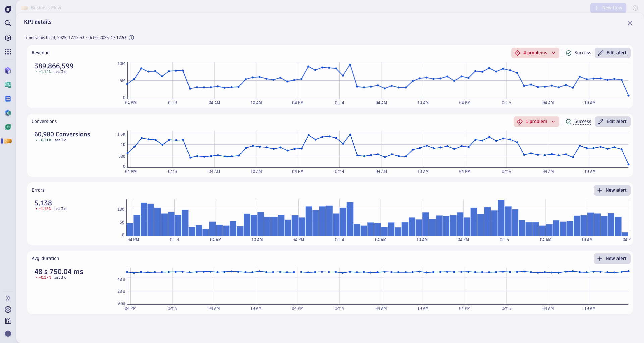Open the purple cubes app in the sidebar
Screen dimensions: 644x343
point(8,71)
